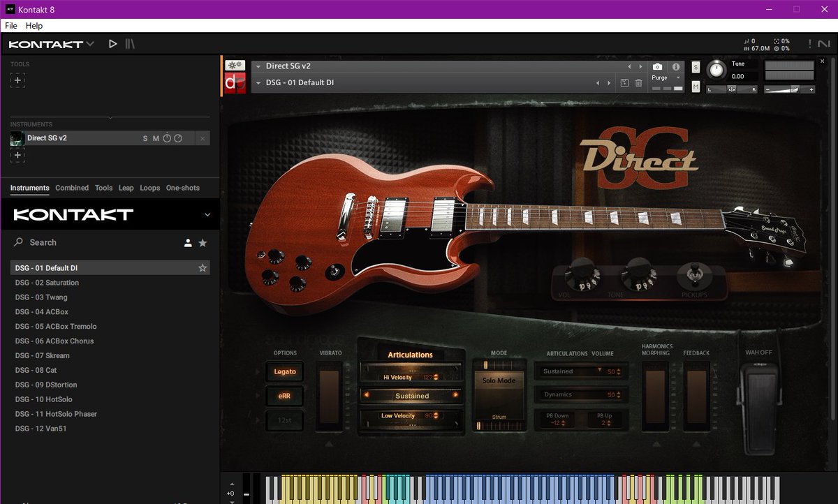The height and width of the screenshot is (504, 838).
Task: Click the Vibrato slider
Action: (329, 396)
